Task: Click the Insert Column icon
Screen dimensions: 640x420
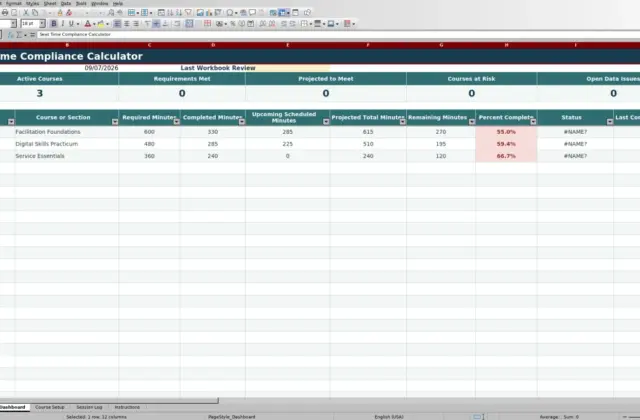Action: 144,13
